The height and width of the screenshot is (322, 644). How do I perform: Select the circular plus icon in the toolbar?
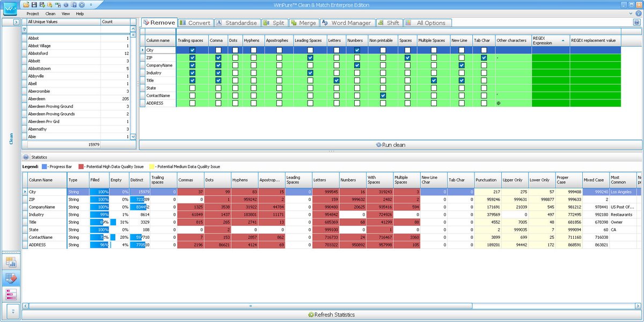(81, 5)
